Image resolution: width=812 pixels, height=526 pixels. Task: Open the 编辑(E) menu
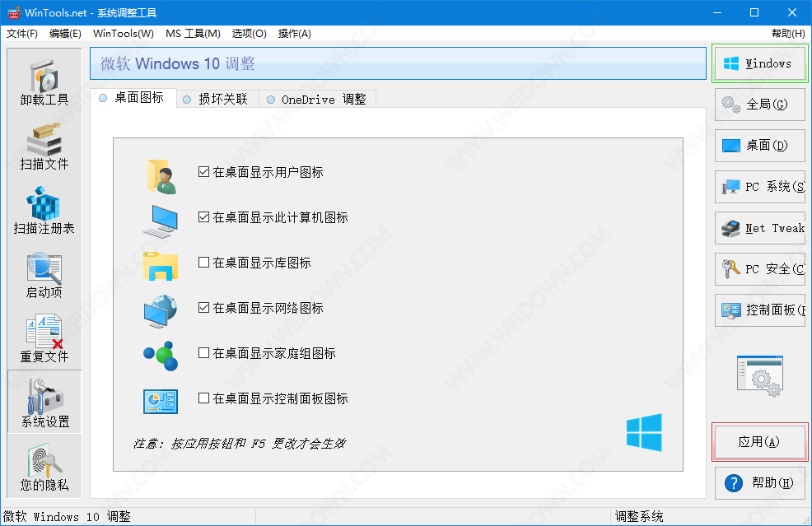tap(65, 34)
